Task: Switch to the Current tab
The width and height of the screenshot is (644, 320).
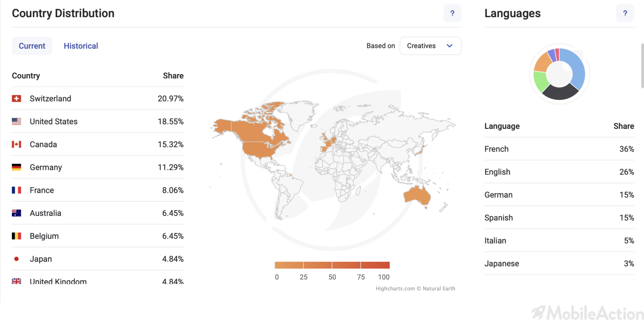Action: (x=32, y=46)
